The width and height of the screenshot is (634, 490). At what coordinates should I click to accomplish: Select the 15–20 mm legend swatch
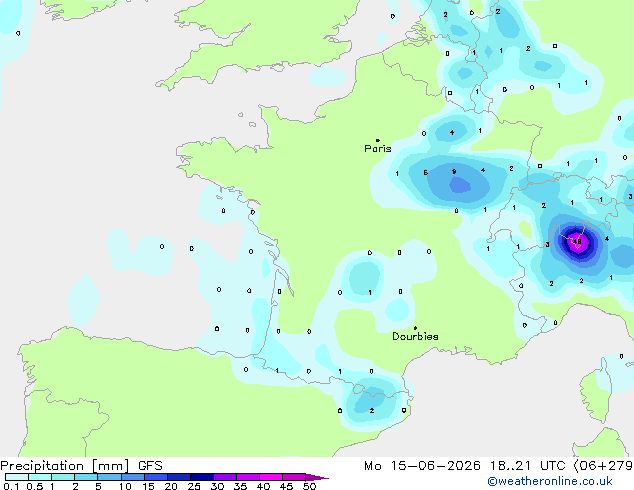tap(155, 477)
